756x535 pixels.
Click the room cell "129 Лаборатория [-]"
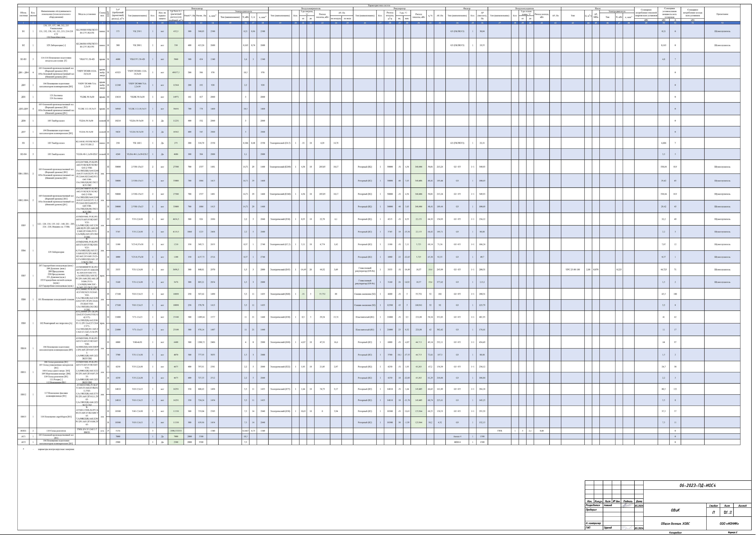point(56,45)
